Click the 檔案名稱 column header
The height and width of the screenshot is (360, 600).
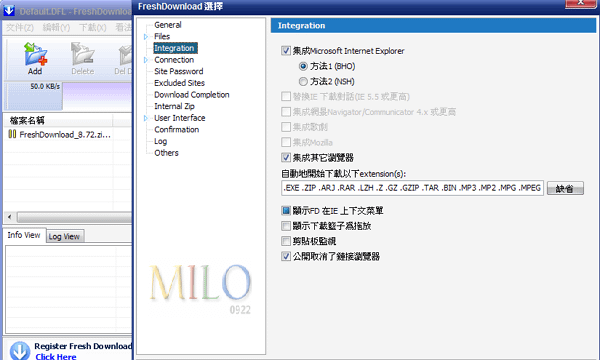(58, 121)
